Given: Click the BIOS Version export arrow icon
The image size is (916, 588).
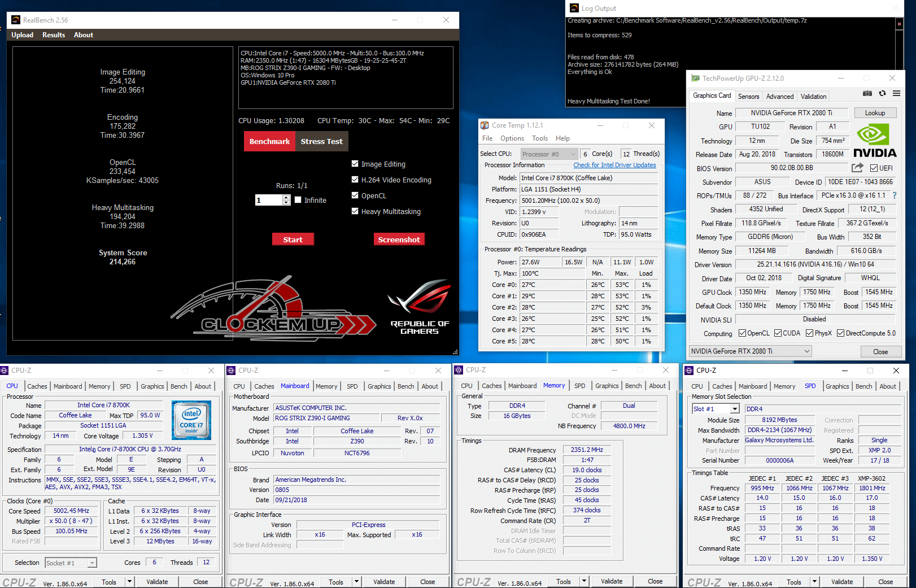Looking at the screenshot, I should 857,168.
